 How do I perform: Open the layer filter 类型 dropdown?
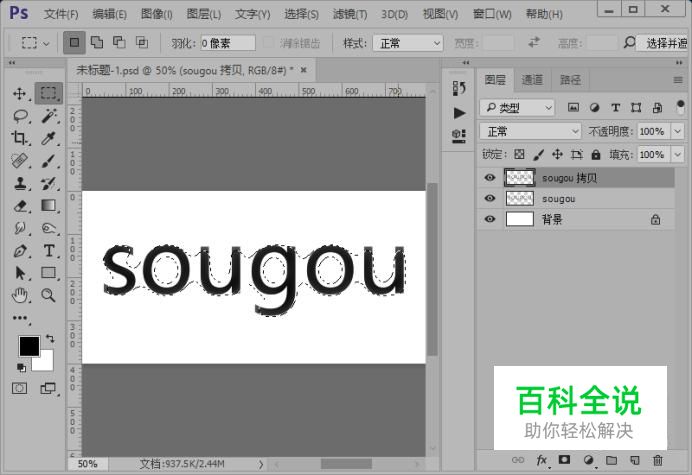(x=517, y=108)
